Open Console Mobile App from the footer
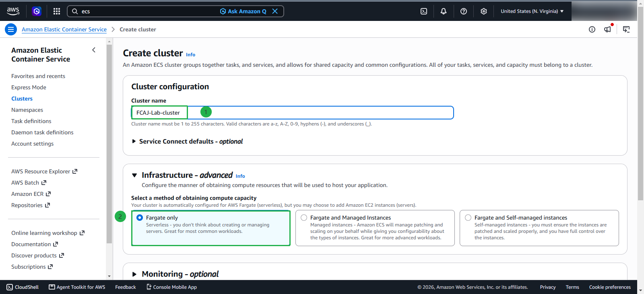 click(171, 287)
